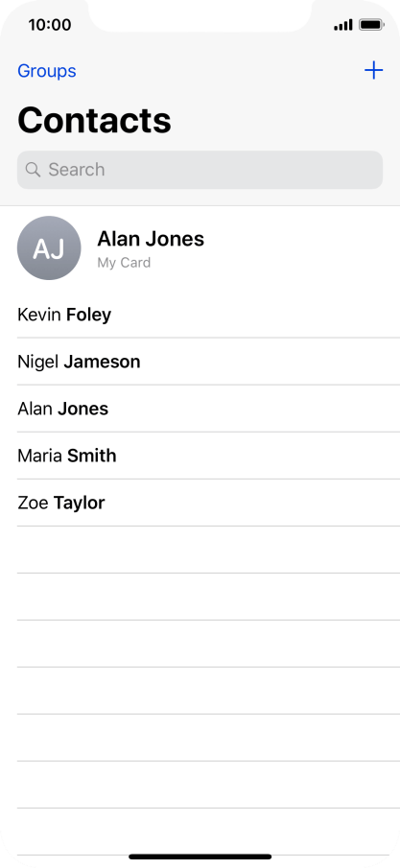400x868 pixels.
Task: View Maria Smith's contact details
Action: click(208, 455)
